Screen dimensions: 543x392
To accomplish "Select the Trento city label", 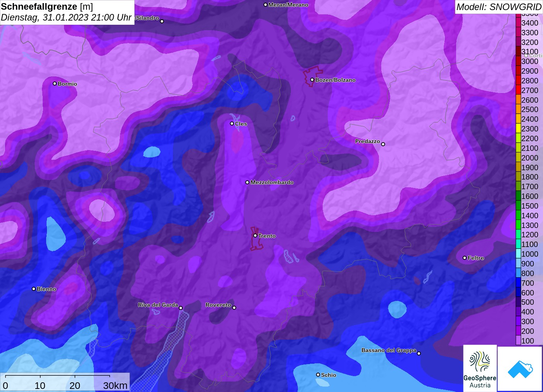I will (267, 236).
